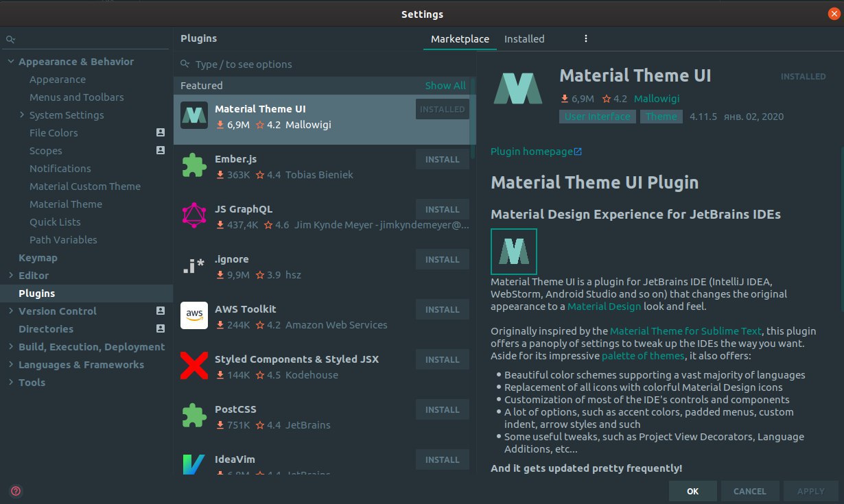Screen dimensions: 844x504
Task: Click the large Material Theme UI logo
Action: tap(518, 88)
